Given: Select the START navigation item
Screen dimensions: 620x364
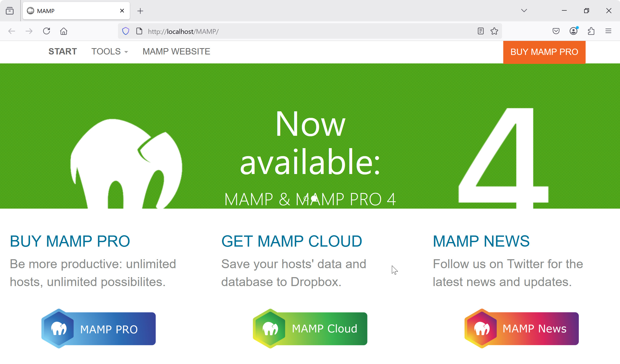Looking at the screenshot, I should tap(63, 52).
